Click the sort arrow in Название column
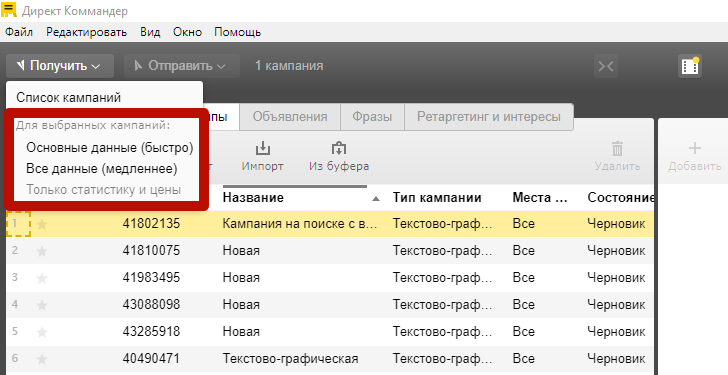 (x=376, y=199)
